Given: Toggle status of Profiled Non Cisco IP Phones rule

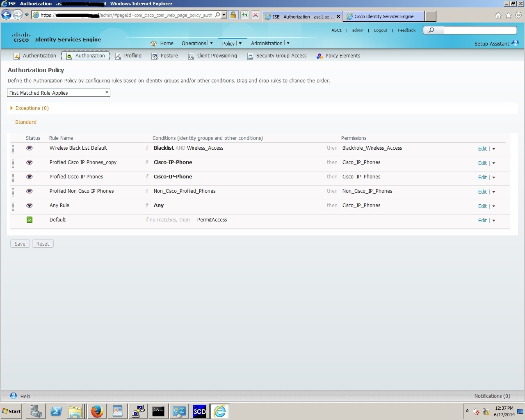Looking at the screenshot, I should (30, 191).
